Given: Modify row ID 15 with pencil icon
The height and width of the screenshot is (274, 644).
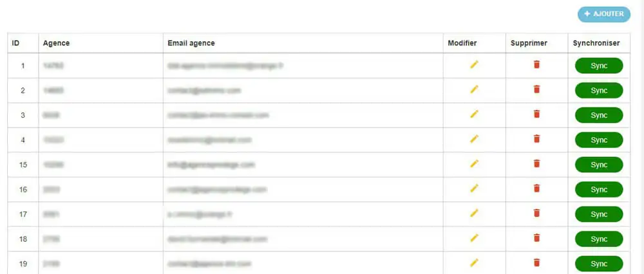Looking at the screenshot, I should pos(475,163).
